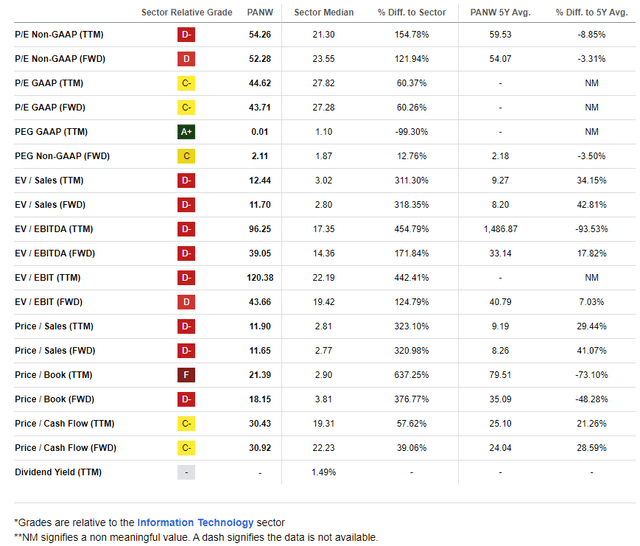Image resolution: width=640 pixels, height=546 pixels.
Task: Click the NM non meaningful value footnote
Action: [196, 537]
